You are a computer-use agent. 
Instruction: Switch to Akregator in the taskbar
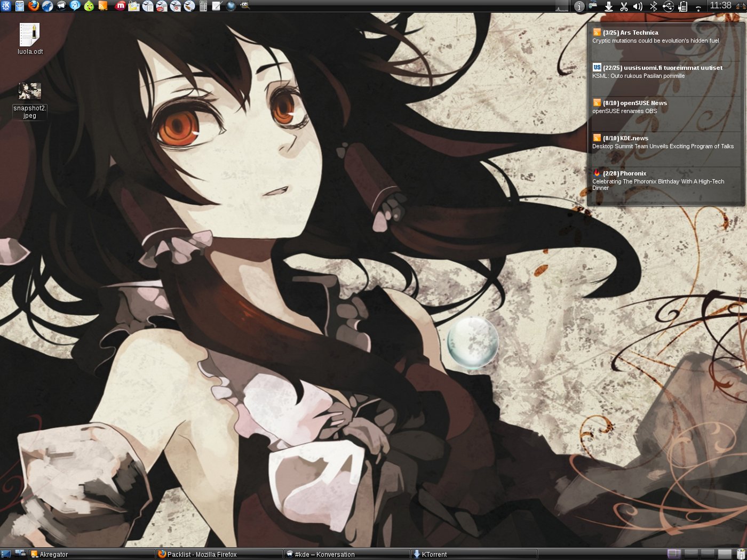[91, 554]
